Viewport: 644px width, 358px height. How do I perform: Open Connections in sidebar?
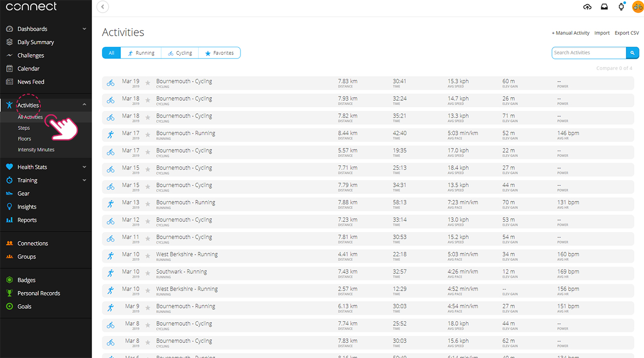coord(33,243)
